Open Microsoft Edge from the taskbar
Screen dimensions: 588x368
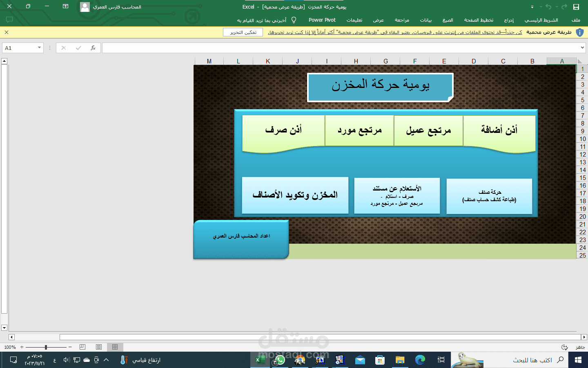coord(420,360)
